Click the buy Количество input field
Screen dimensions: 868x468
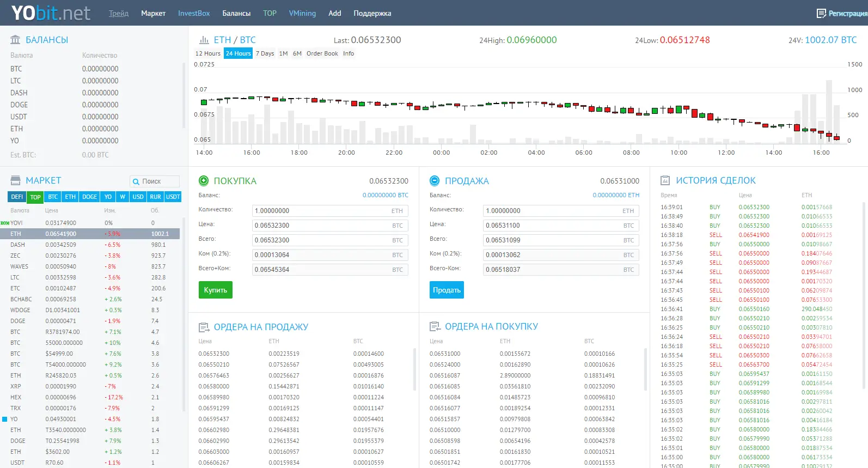point(330,211)
